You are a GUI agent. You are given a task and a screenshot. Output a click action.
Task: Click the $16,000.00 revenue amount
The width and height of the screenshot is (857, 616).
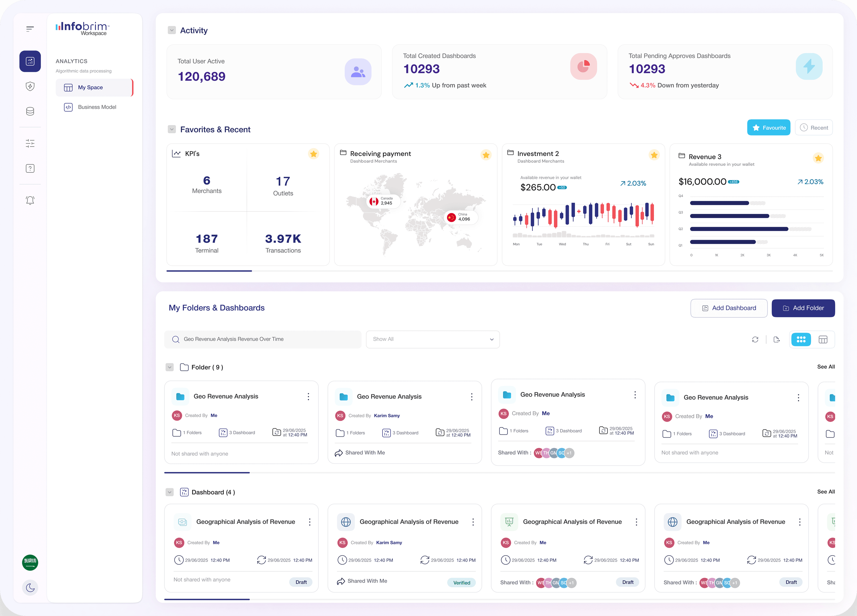coord(702,182)
